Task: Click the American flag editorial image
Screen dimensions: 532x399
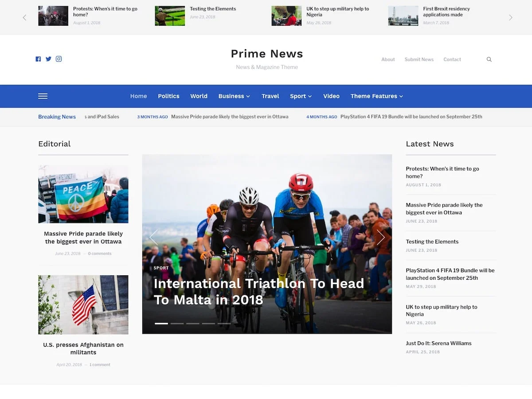Action: coord(83,305)
